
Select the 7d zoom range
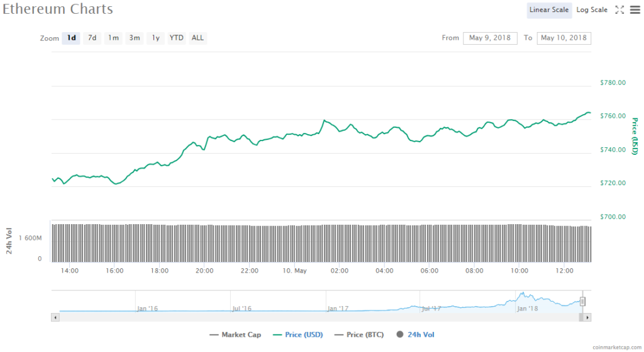point(92,38)
